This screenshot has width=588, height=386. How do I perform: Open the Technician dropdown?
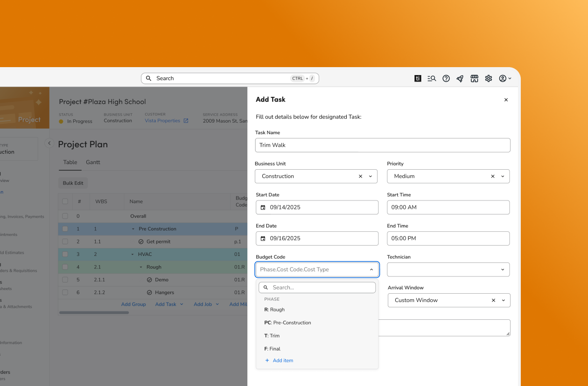pos(448,269)
